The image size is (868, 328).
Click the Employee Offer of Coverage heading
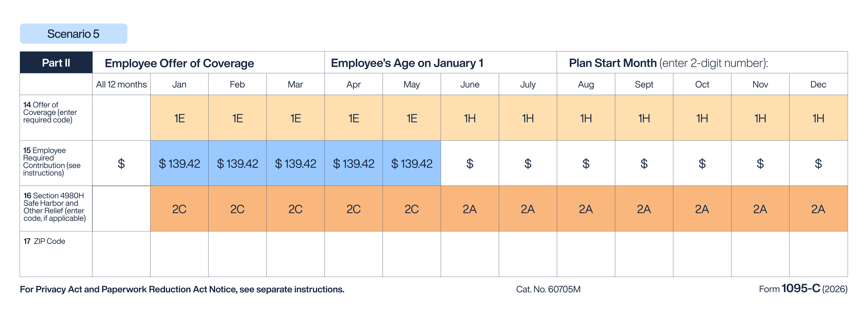tap(179, 63)
